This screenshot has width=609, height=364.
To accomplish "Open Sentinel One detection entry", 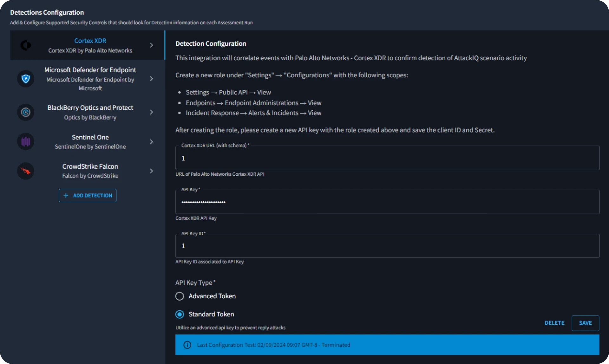I will click(x=90, y=141).
